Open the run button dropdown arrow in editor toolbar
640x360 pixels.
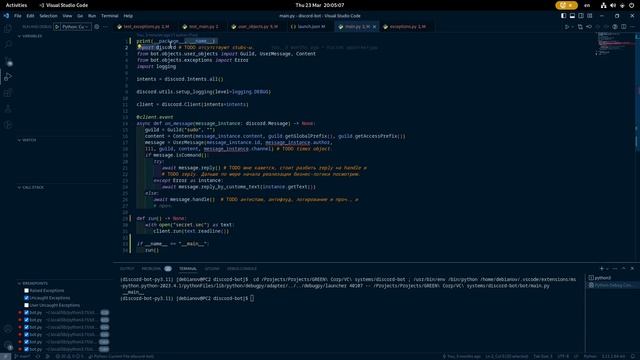[x=573, y=27]
